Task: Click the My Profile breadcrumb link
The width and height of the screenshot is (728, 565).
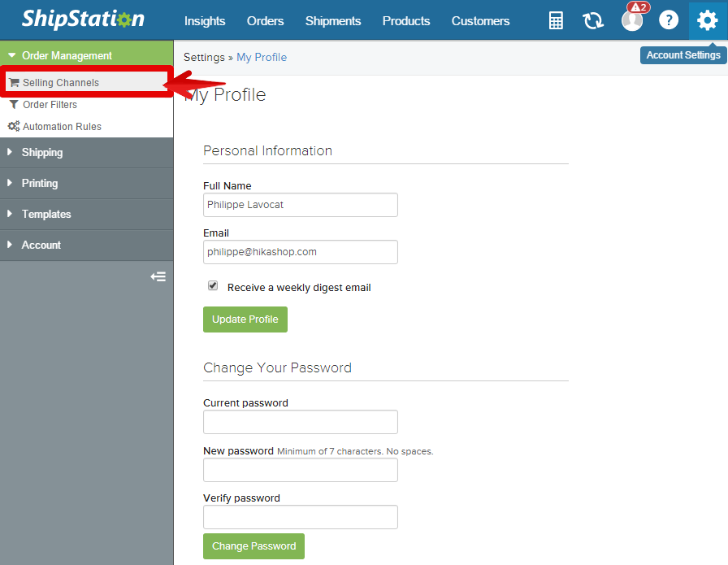Action: pos(262,57)
